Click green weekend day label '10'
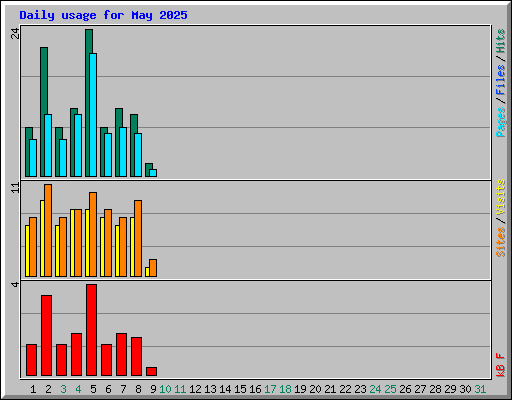Viewport: 512px width, 400px height. pyautogui.click(x=165, y=389)
